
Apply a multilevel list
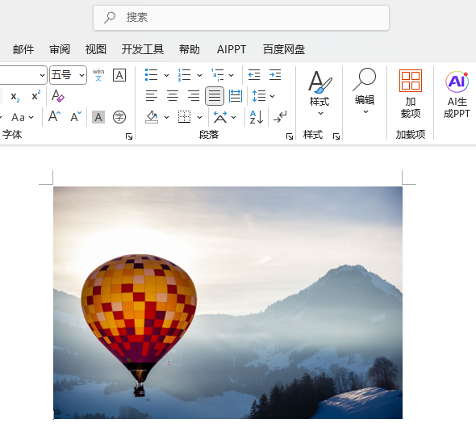point(217,75)
